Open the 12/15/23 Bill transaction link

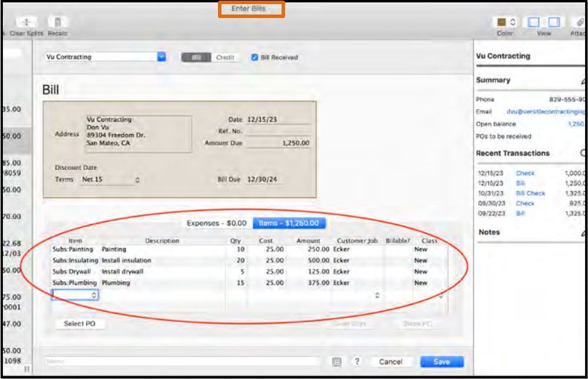pos(520,183)
